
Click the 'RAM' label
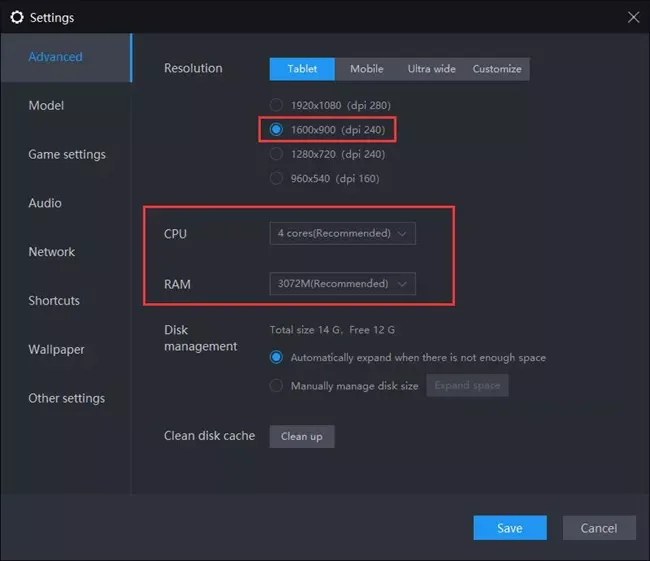point(177,284)
